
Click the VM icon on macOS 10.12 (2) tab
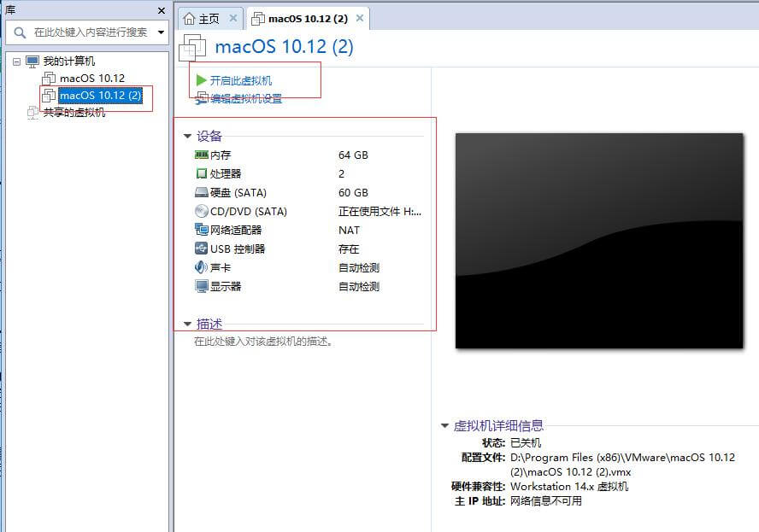point(258,19)
